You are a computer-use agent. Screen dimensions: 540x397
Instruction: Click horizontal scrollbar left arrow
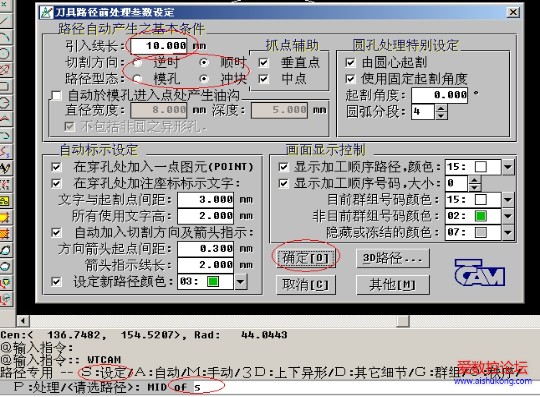(23, 321)
